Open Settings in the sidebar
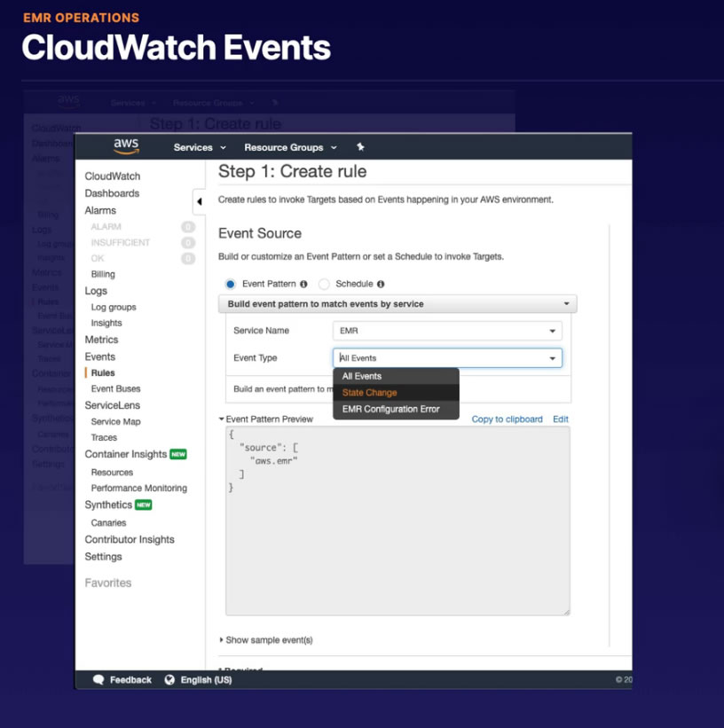 click(x=103, y=557)
